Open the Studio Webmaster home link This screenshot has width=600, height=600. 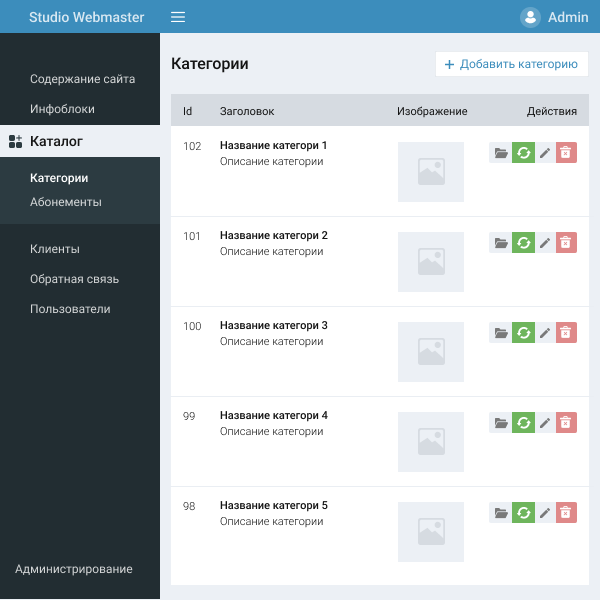(86, 17)
